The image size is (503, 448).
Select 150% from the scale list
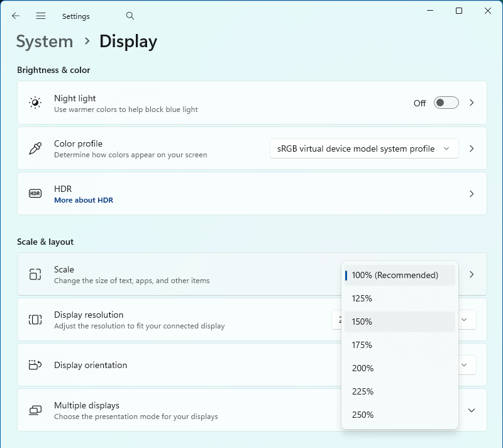(x=399, y=322)
